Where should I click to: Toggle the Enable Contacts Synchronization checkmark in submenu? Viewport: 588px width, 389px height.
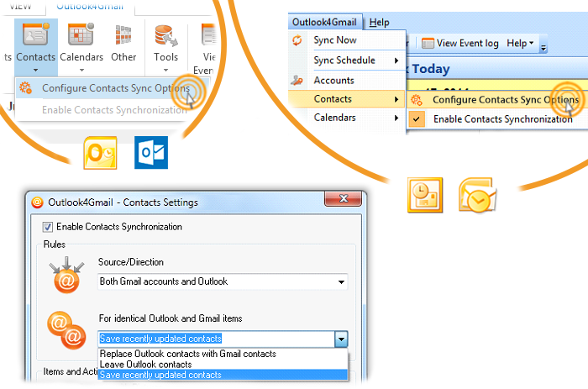coord(417,119)
